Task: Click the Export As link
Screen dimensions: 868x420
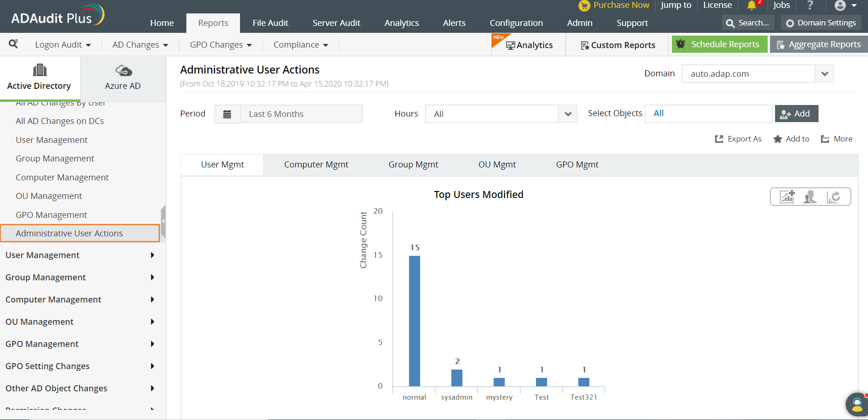Action: 738,139
